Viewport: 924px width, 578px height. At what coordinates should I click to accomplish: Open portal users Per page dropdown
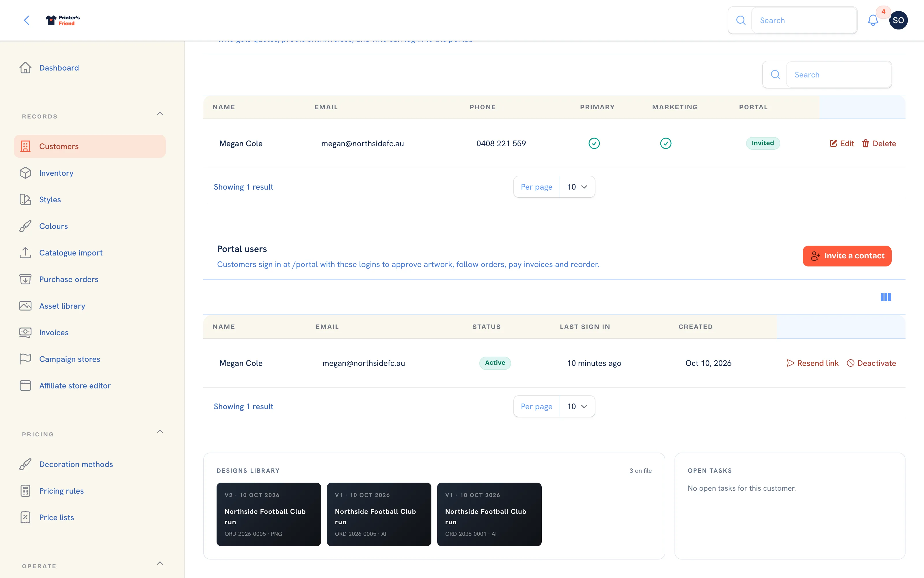pos(577,406)
